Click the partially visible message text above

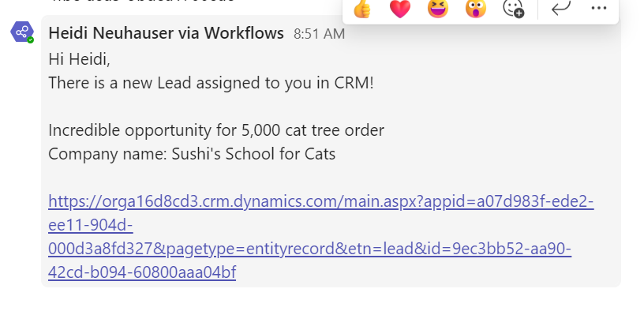click(142, 2)
